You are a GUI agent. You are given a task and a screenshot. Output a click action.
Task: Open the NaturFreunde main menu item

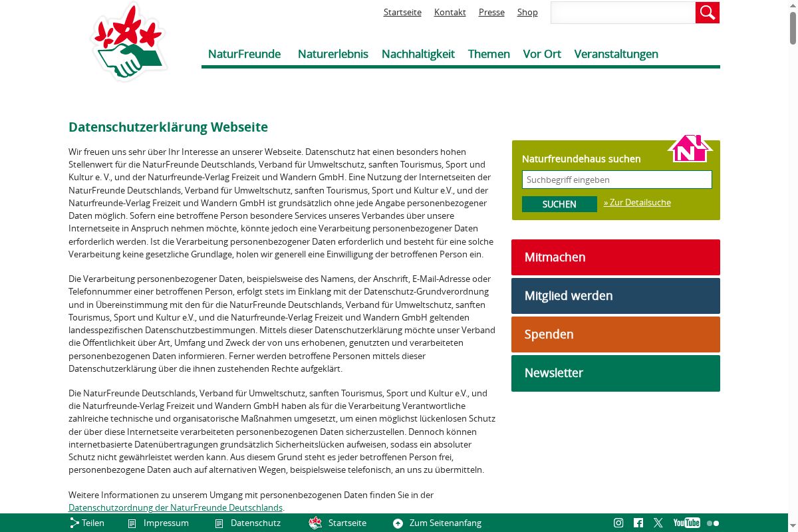click(244, 54)
